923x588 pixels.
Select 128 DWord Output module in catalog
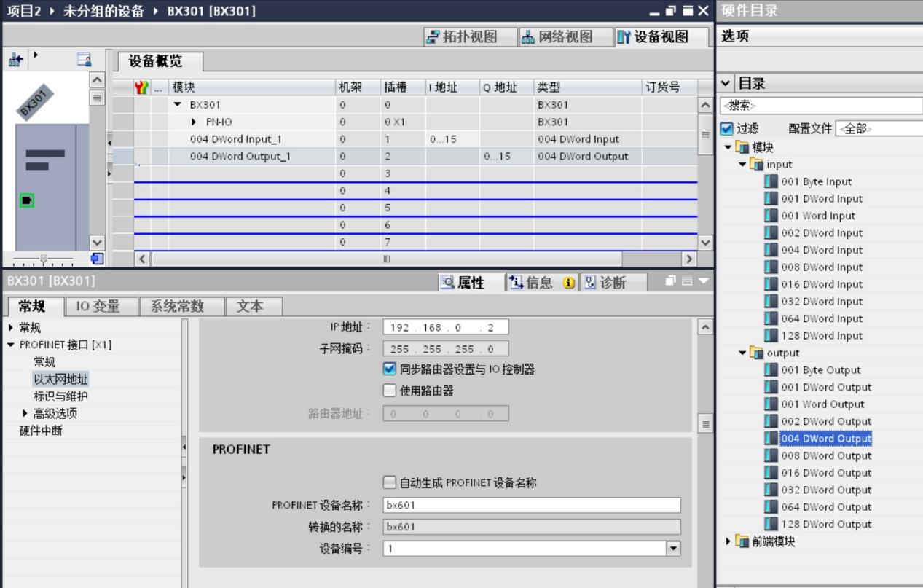[x=825, y=524]
